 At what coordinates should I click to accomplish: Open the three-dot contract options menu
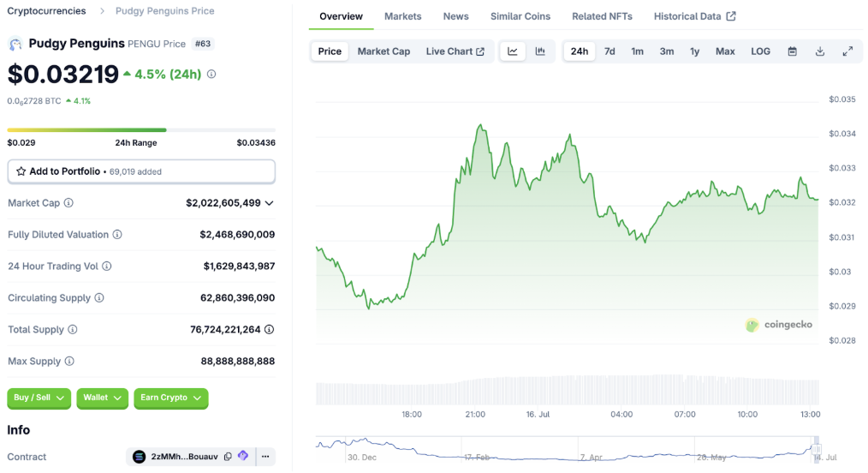[265, 457]
